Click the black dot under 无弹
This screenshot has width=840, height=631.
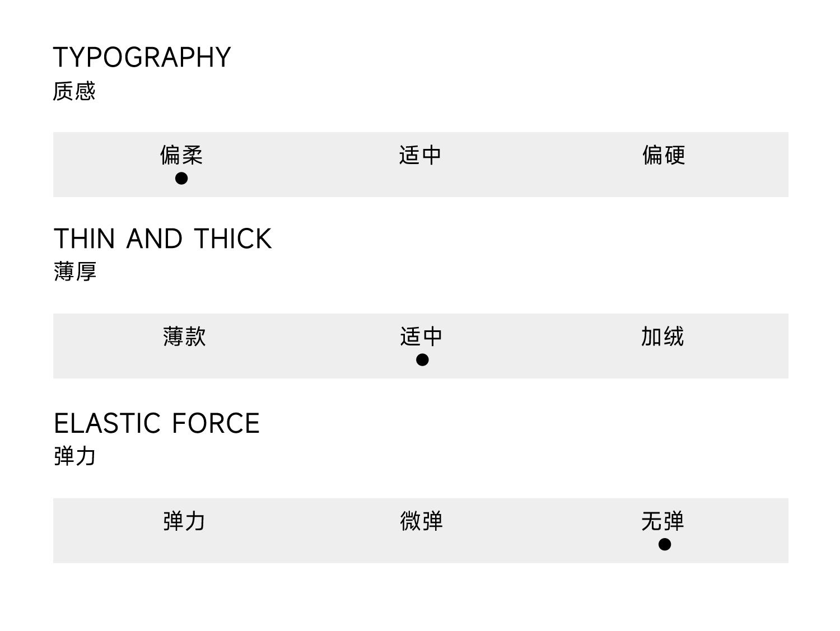[x=664, y=544]
